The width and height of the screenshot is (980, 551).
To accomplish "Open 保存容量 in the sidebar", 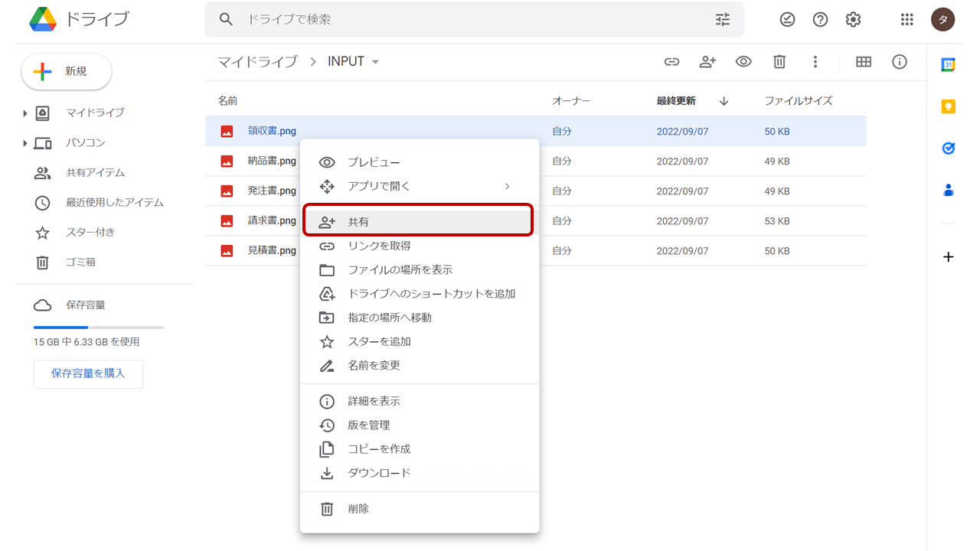I will [86, 305].
